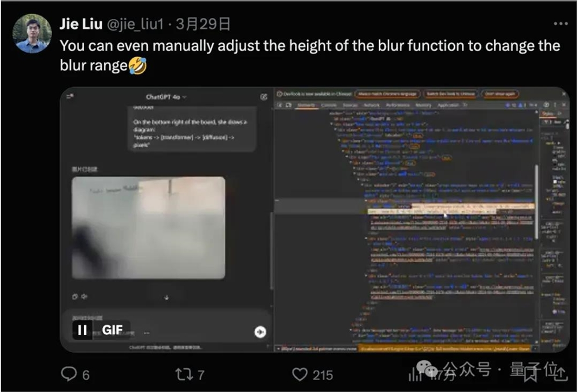Click the Don't show again button
Image resolution: width=578 pixels, height=392 pixels.
[x=500, y=94]
